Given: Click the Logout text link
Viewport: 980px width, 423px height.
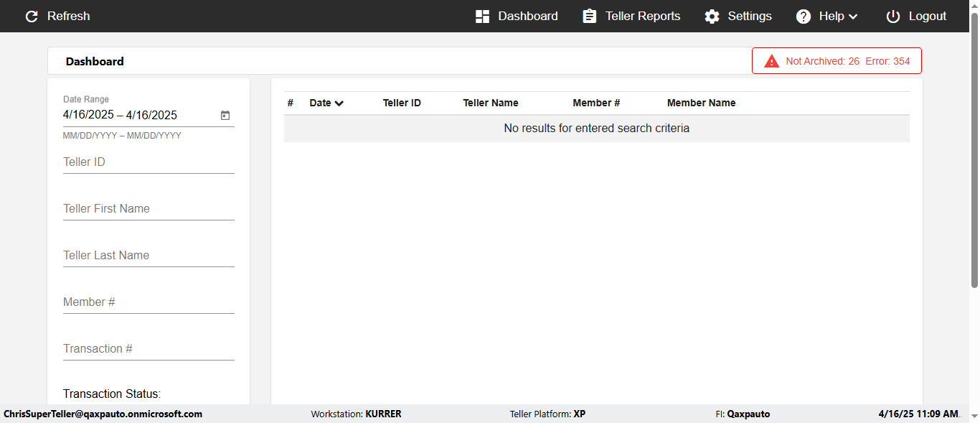Looking at the screenshot, I should (928, 16).
